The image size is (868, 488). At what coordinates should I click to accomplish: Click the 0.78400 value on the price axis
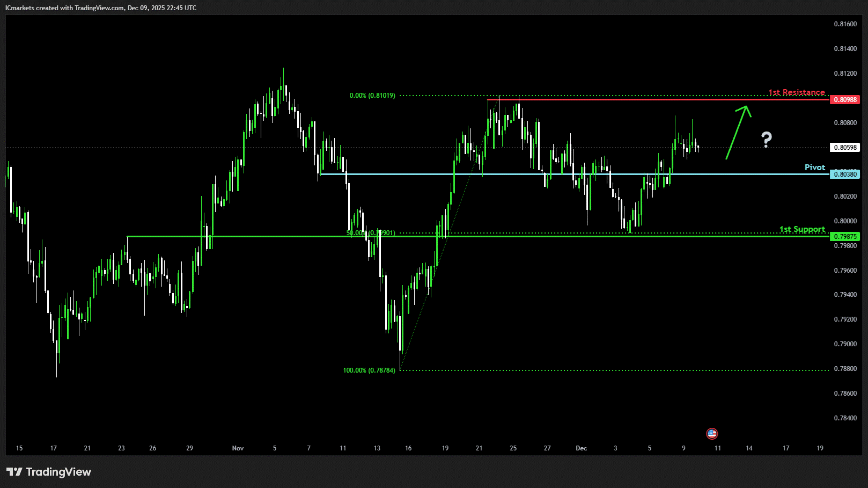(845, 418)
